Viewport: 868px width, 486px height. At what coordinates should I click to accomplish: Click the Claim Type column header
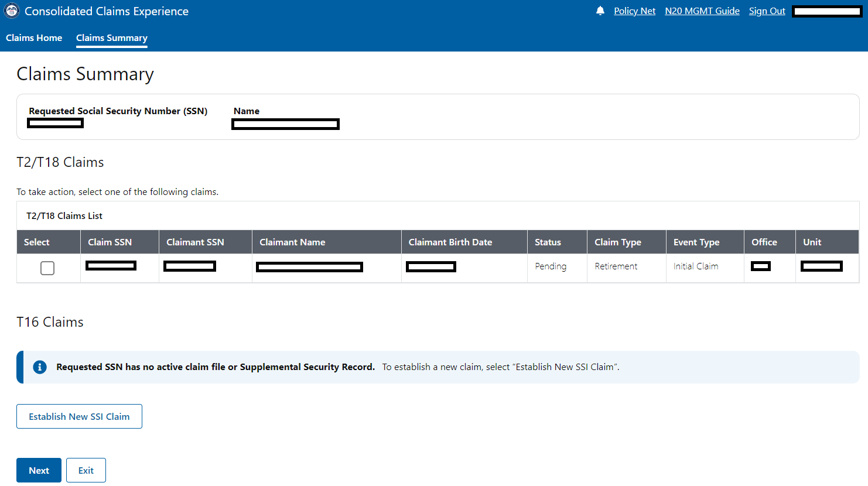coord(617,242)
